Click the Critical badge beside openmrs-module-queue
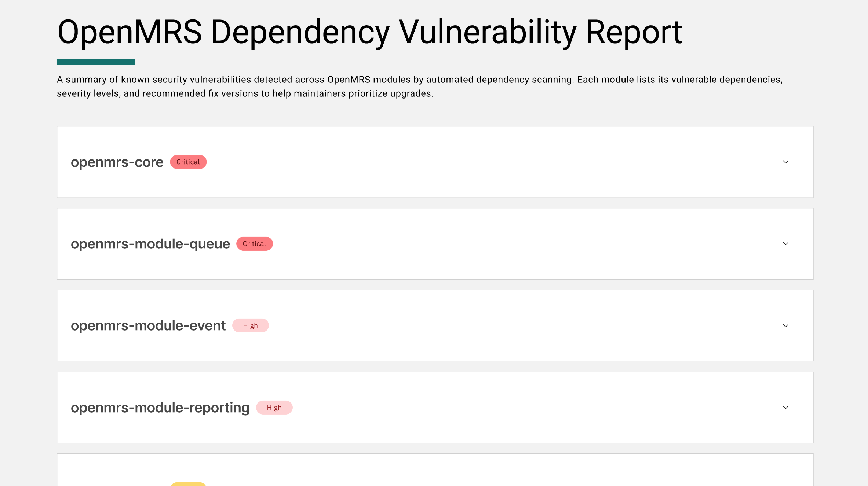 point(254,244)
